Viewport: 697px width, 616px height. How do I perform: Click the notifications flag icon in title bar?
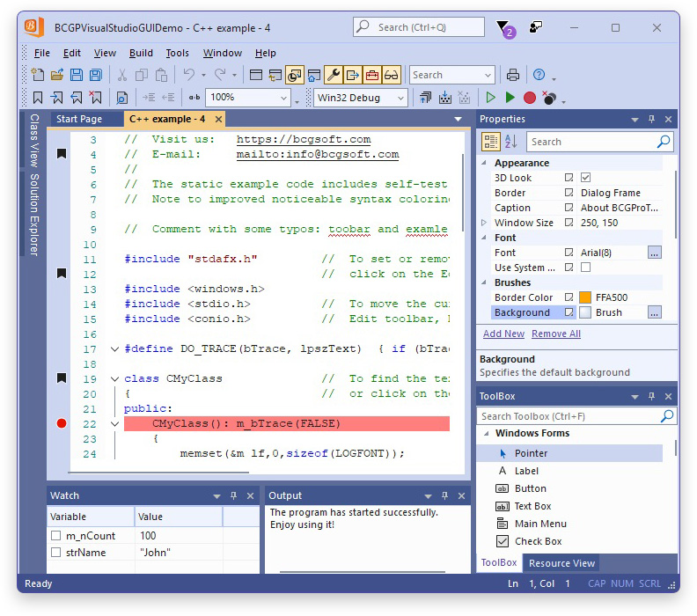click(503, 27)
